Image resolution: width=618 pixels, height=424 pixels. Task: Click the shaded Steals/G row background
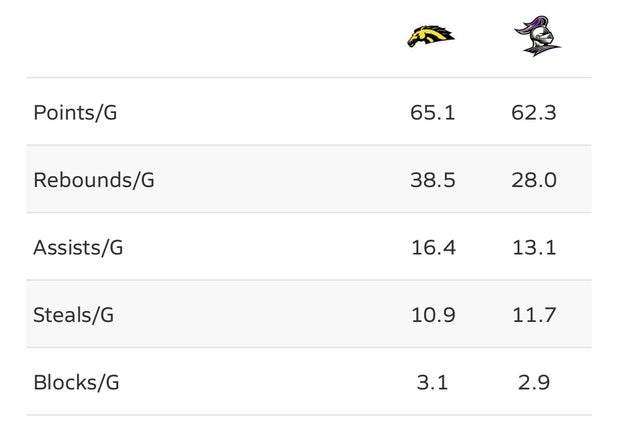[x=309, y=314]
